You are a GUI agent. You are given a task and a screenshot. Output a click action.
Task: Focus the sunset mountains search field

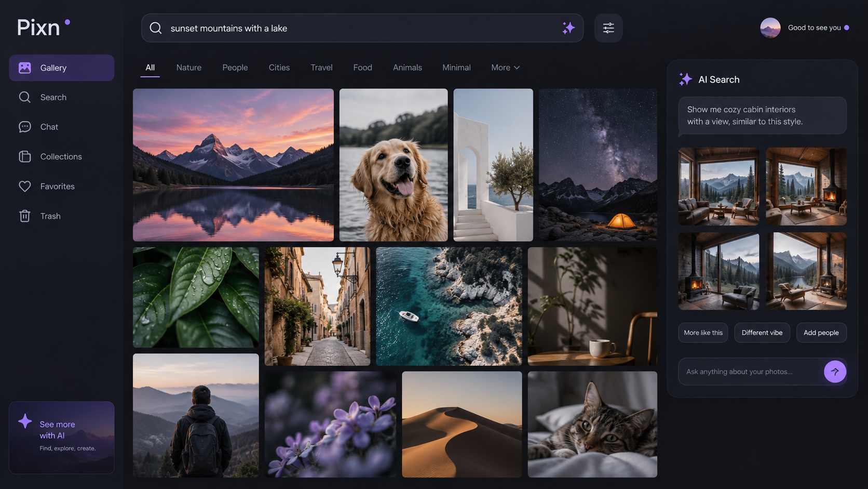tap(362, 28)
